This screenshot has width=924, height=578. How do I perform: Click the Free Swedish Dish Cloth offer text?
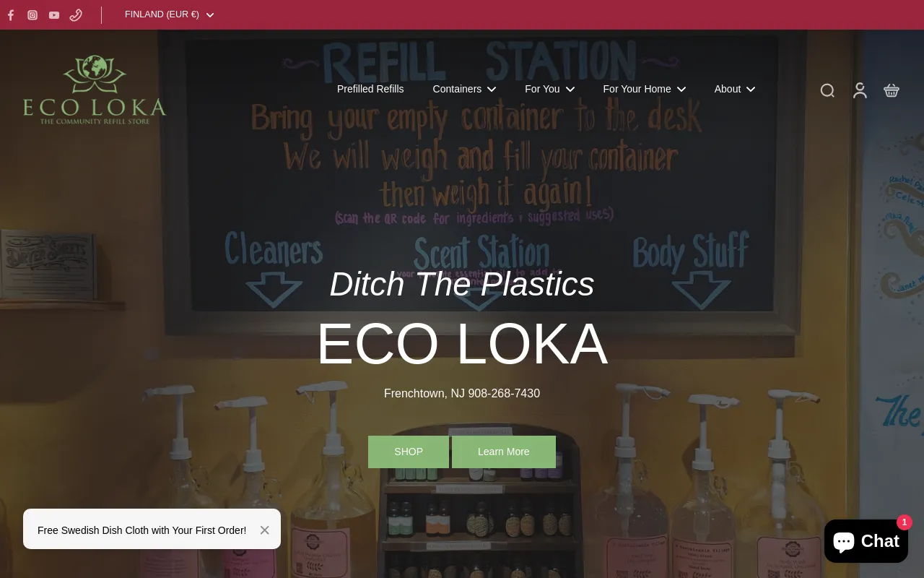tap(141, 530)
